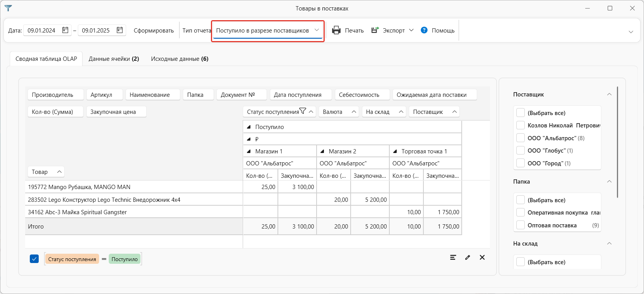The height and width of the screenshot is (294, 644).
Task: Collapse the Папка filter section
Action: pyautogui.click(x=609, y=181)
